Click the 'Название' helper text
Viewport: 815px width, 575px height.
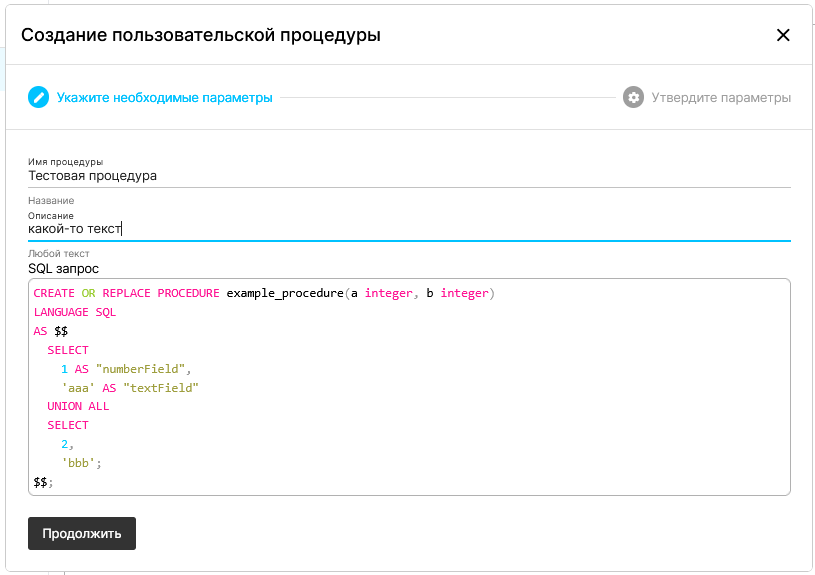coord(51,201)
